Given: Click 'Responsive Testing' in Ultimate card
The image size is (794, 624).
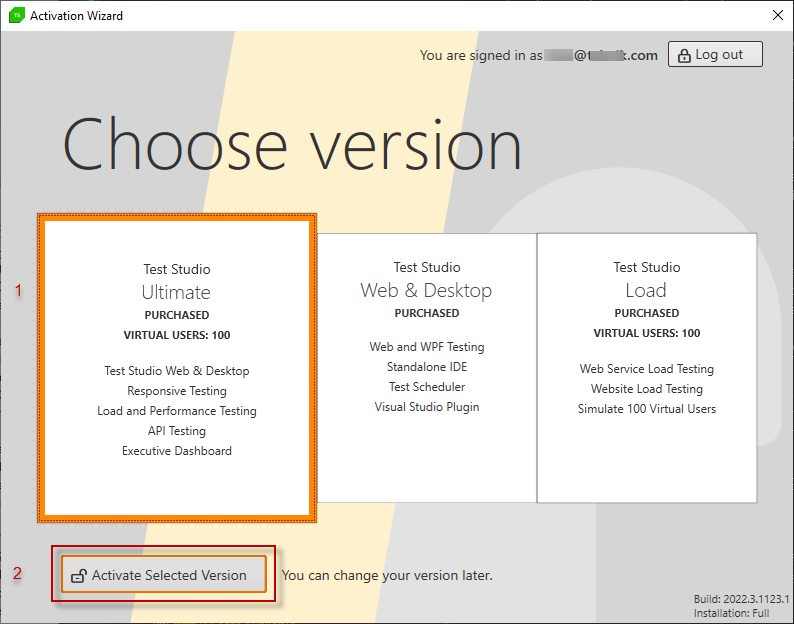Looking at the screenshot, I should click(177, 391).
